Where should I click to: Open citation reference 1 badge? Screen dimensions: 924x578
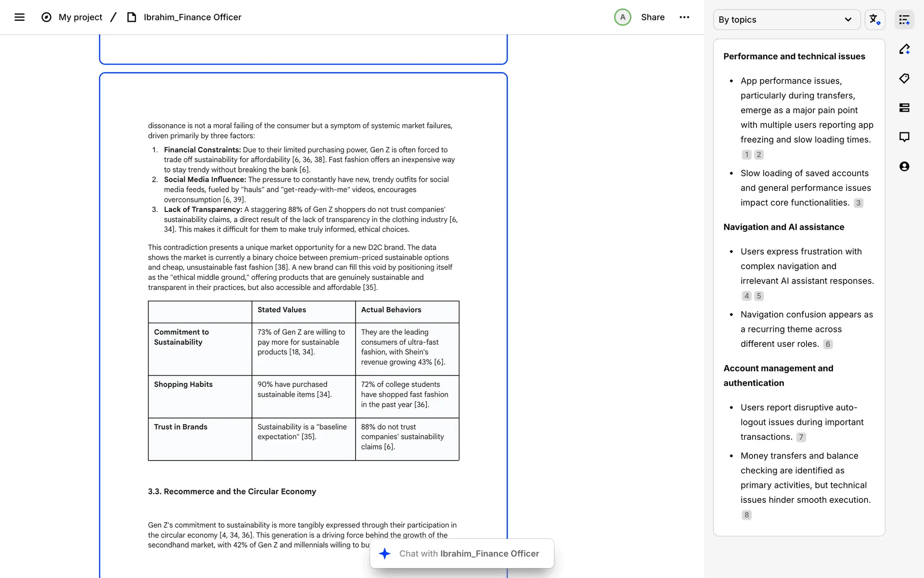pos(746,155)
